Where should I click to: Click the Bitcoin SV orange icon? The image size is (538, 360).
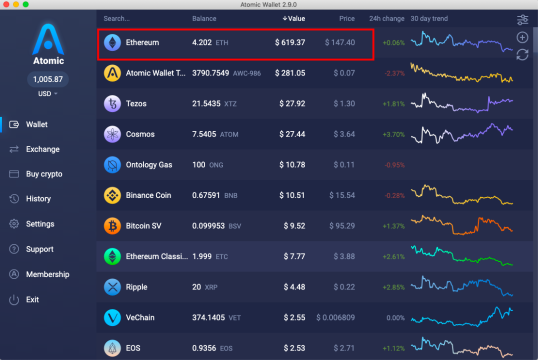tap(112, 226)
